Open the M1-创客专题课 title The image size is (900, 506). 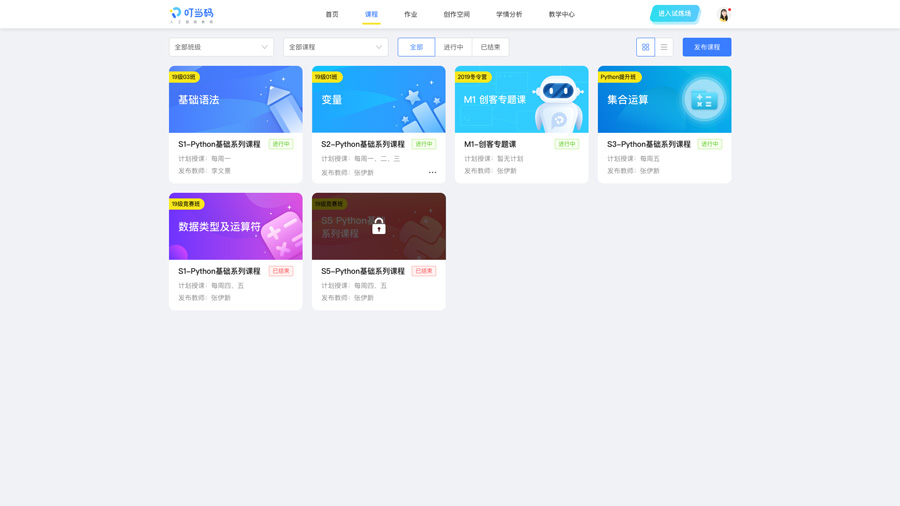click(x=490, y=144)
